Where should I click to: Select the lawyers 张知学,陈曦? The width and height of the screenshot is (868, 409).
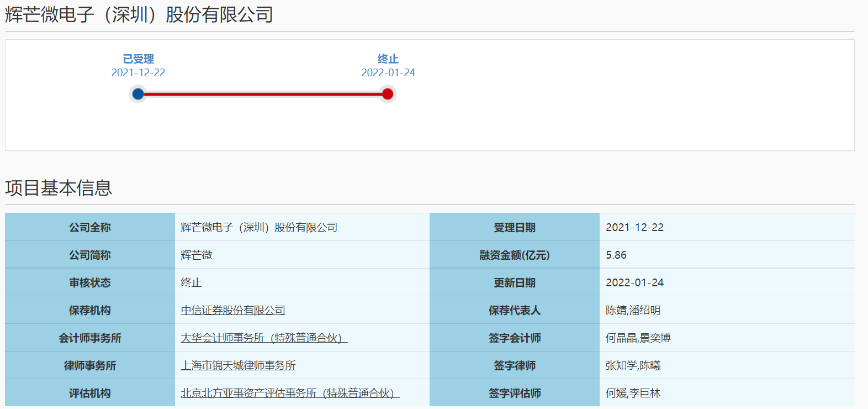[633, 365]
